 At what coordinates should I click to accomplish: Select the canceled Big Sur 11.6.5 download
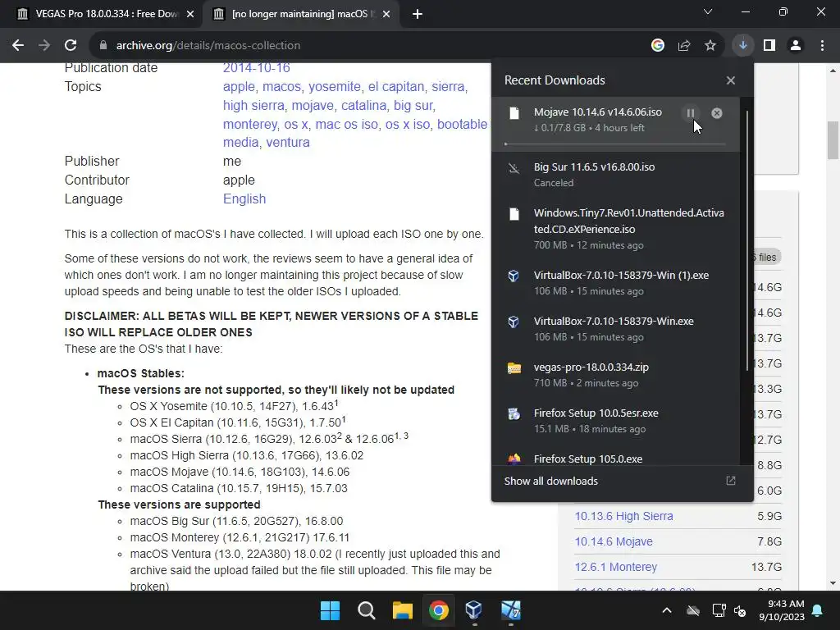[615, 175]
